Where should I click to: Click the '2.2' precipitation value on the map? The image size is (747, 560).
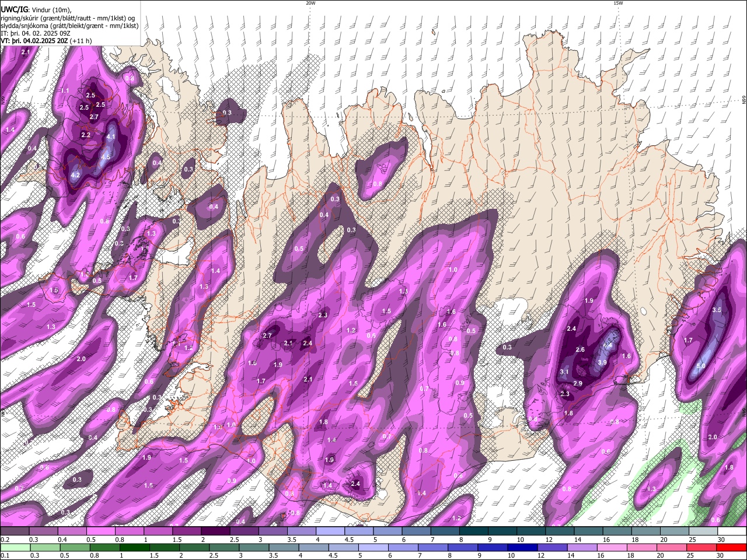[86, 135]
